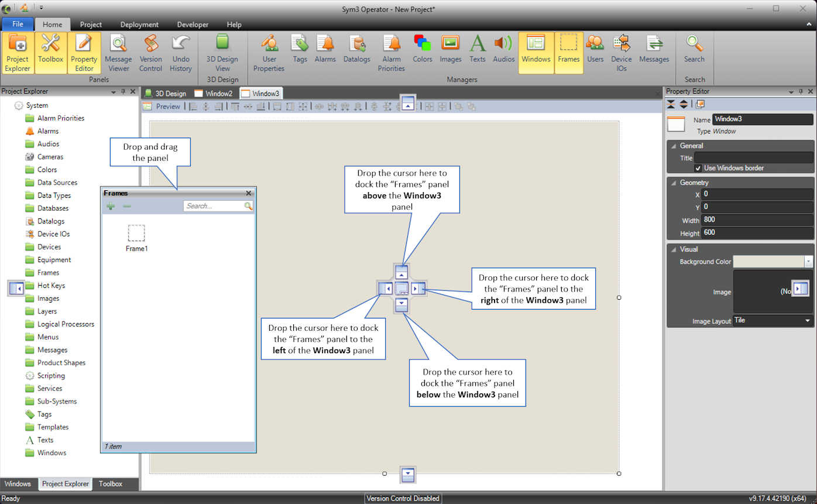
Task: Switch to the Developer ribbon tab
Action: (x=193, y=25)
